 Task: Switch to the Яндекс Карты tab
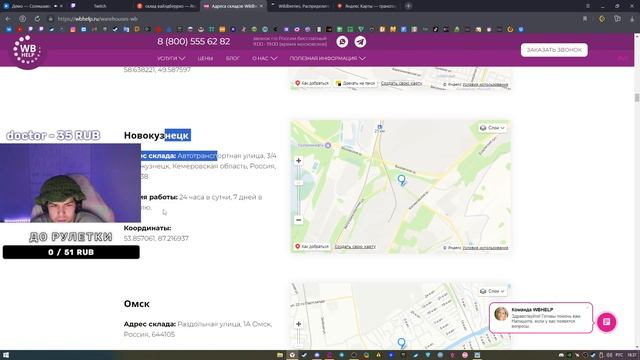pyautogui.click(x=367, y=6)
